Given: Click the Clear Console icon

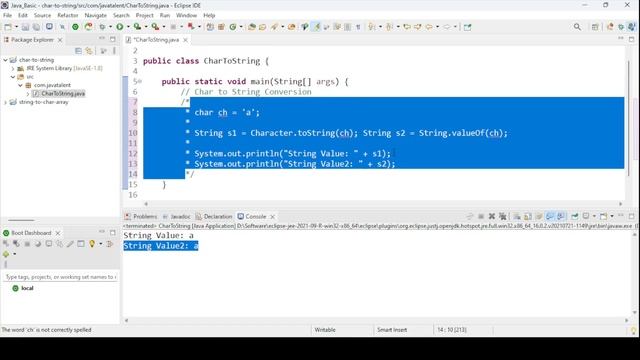Looking at the screenshot, I should tap(517, 216).
